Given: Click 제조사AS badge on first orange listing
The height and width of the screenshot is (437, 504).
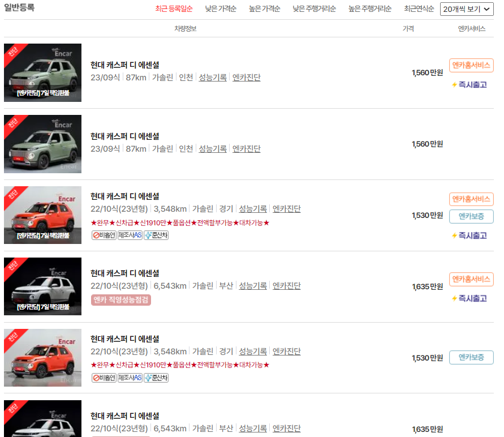Looking at the screenshot, I should tap(130, 235).
